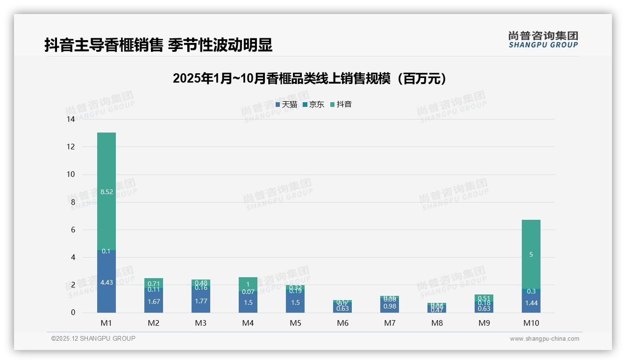This screenshot has height=364, width=626.
Task: Click the 1.44 label on the M10 bar
Action: coord(532,303)
